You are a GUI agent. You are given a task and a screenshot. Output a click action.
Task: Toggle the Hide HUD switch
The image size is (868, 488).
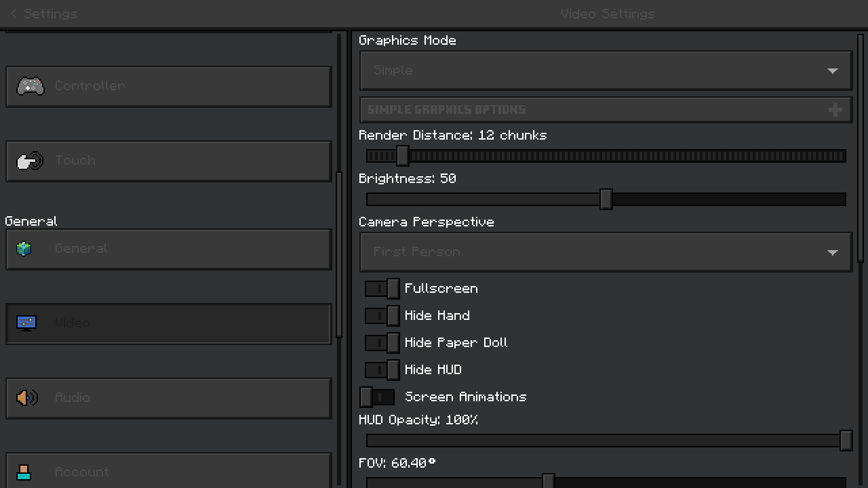(382, 370)
